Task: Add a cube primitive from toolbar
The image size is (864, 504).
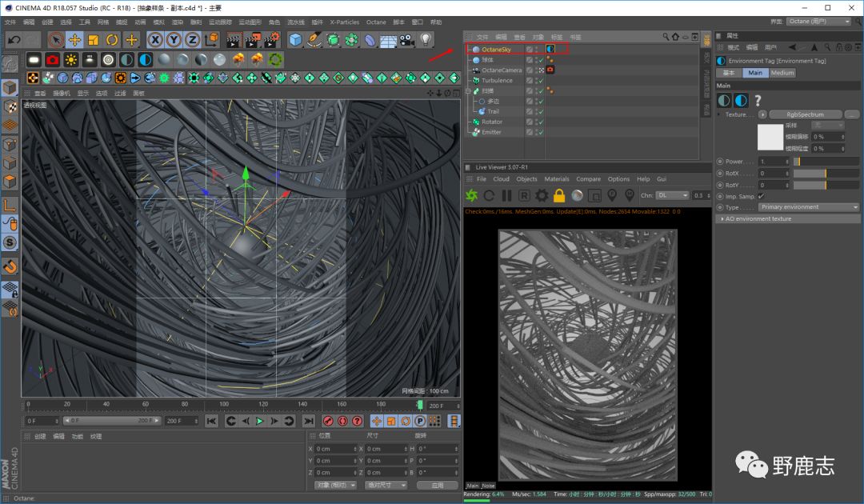Action: click(295, 39)
